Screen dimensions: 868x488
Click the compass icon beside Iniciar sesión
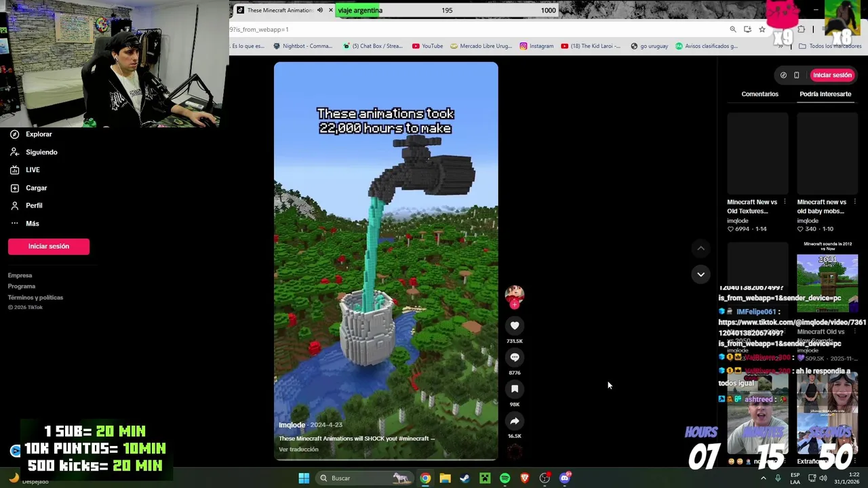tap(783, 75)
